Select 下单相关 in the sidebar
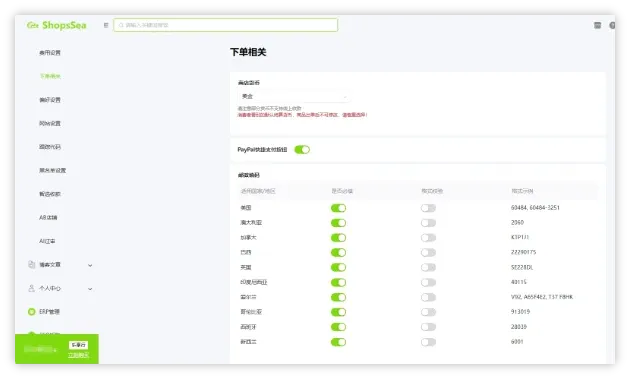 point(50,76)
